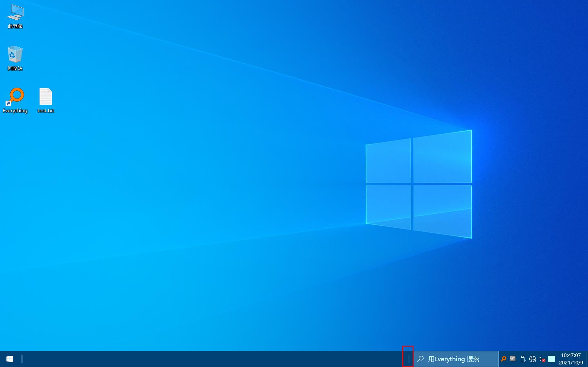Open the safely remove USB hardware icon
The height and width of the screenshot is (367, 588).
[523, 359]
